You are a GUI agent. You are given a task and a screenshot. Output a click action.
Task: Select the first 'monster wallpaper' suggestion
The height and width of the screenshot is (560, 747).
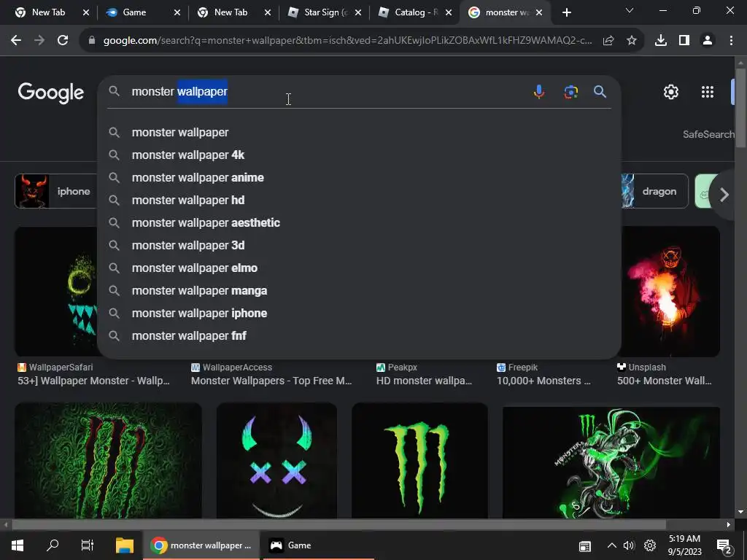click(359, 133)
